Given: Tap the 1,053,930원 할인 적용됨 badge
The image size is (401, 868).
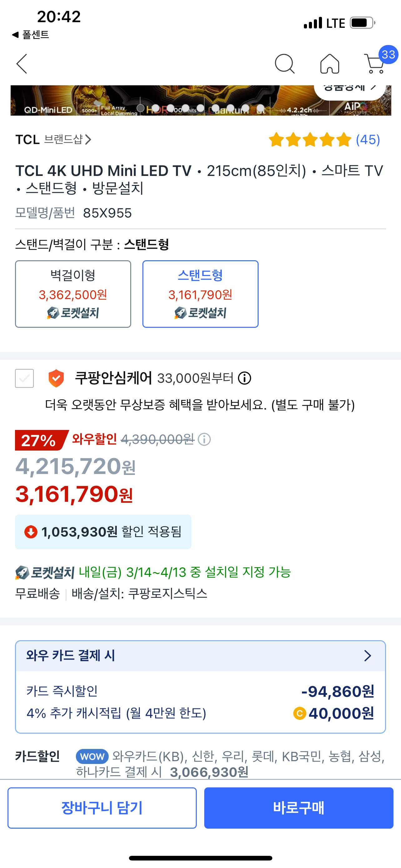Looking at the screenshot, I should coord(103,532).
